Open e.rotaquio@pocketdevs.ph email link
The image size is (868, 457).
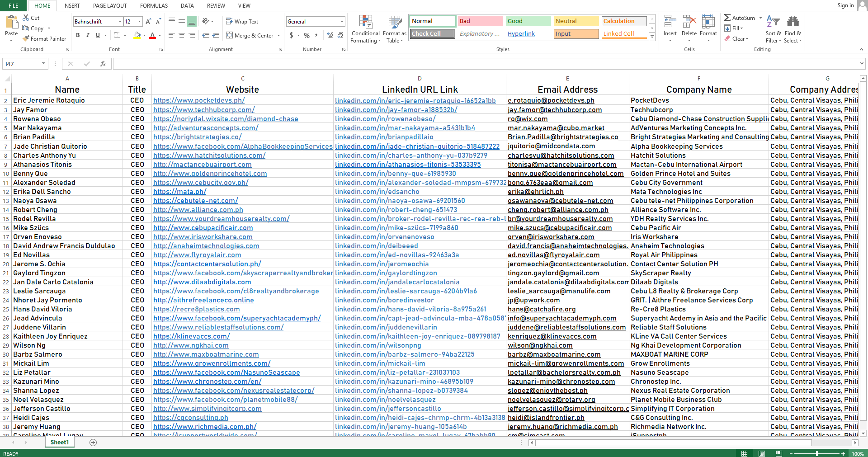[551, 100]
